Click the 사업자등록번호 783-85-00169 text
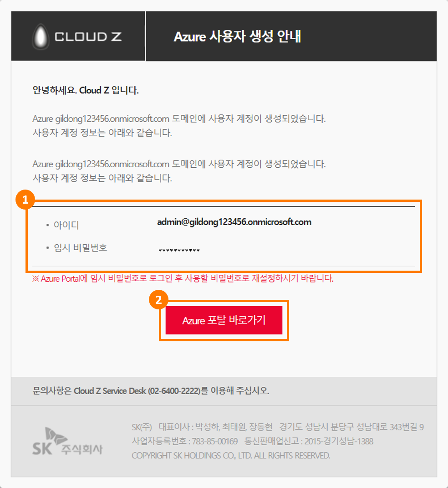The height and width of the screenshot is (488, 448). pos(185,441)
